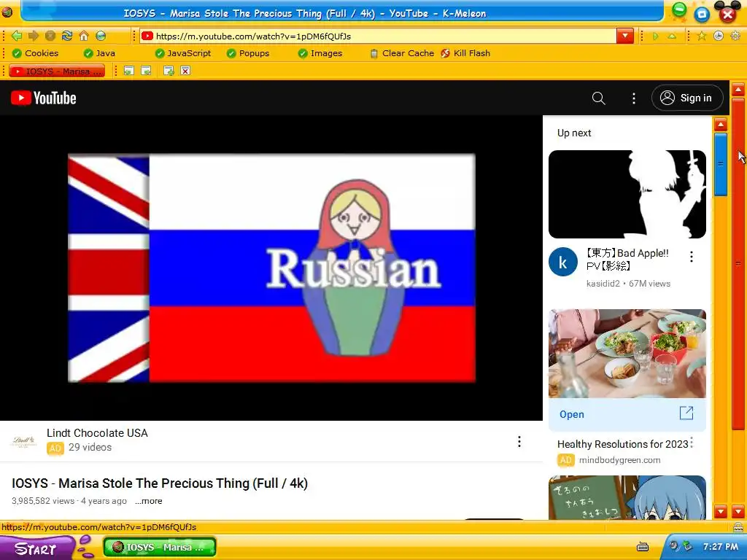The image size is (747, 560).
Task: Click Open button on the food ad
Action: (x=572, y=414)
